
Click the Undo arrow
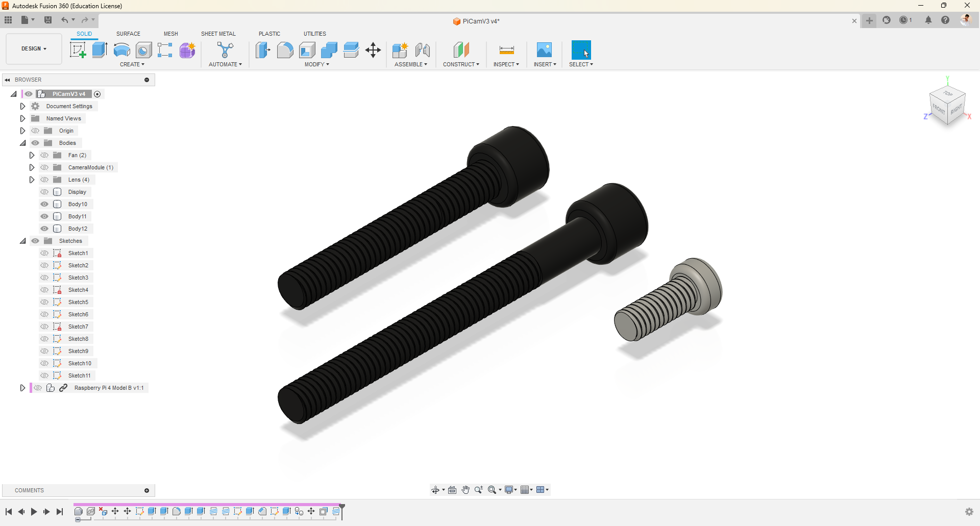(x=65, y=20)
